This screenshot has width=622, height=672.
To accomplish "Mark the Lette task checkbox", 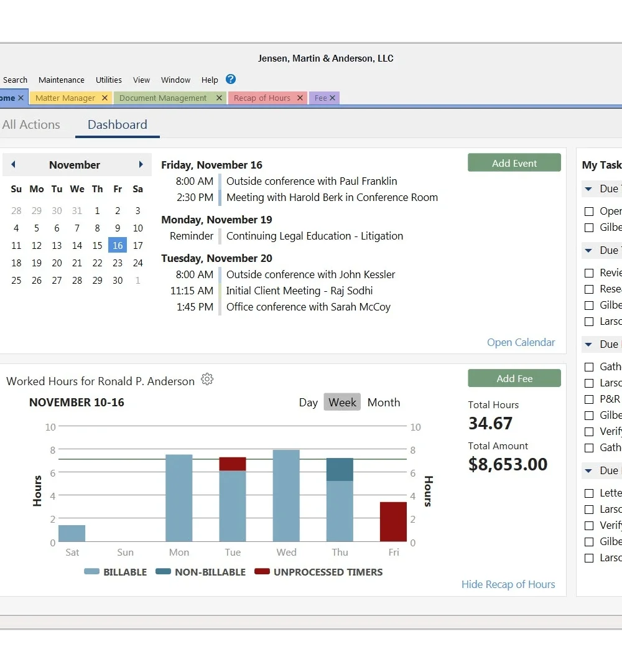I will pyautogui.click(x=589, y=493).
